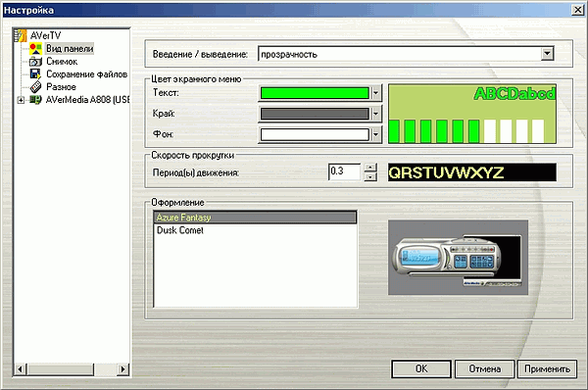Click the OK button
This screenshot has width=588, height=390.
[421, 369]
